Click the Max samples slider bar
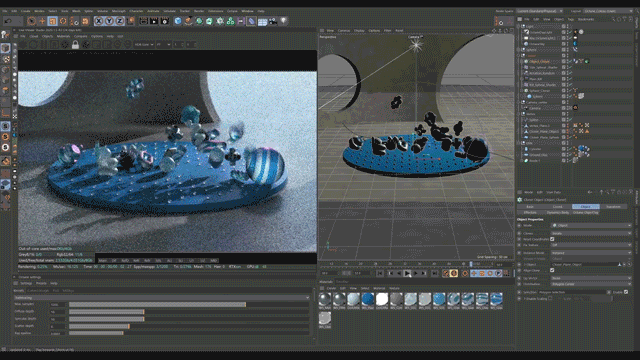This screenshot has height=360, width=640. pyautogui.click(x=188, y=304)
